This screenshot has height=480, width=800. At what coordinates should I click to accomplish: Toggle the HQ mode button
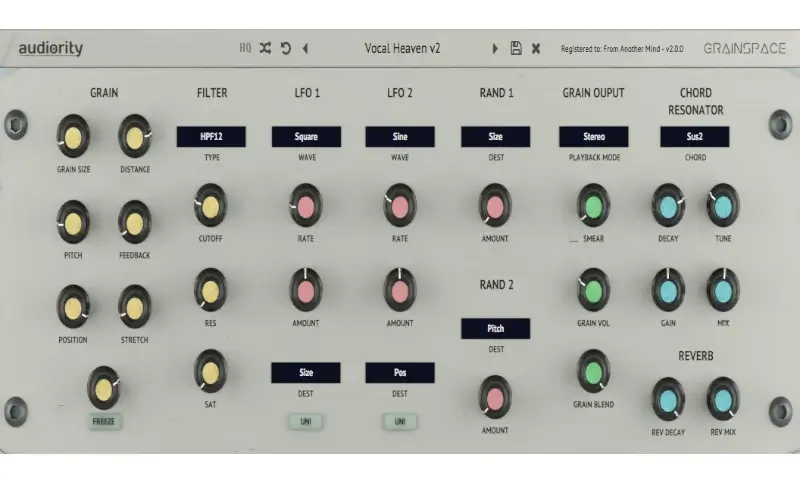[x=245, y=48]
